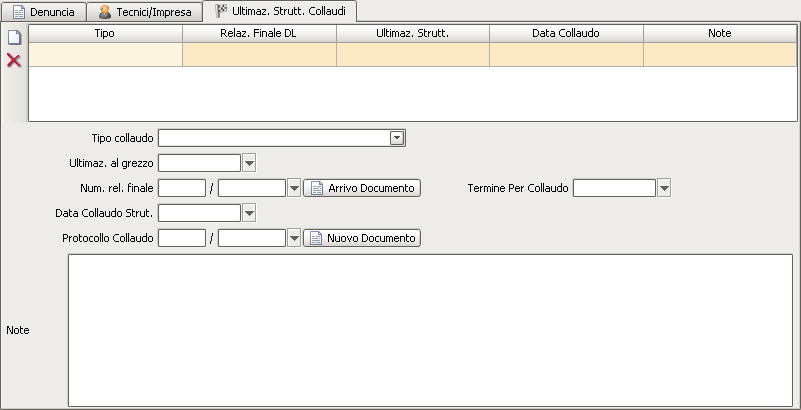The image size is (801, 410).
Task: Click the Note column header
Action: (720, 33)
